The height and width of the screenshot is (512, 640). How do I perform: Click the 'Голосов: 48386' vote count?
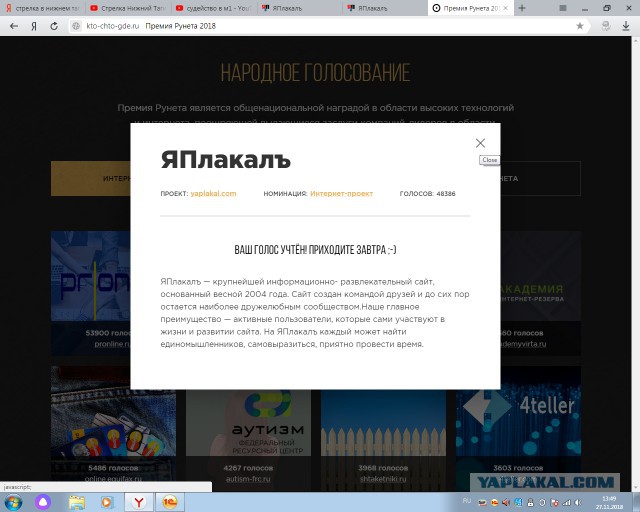427,194
